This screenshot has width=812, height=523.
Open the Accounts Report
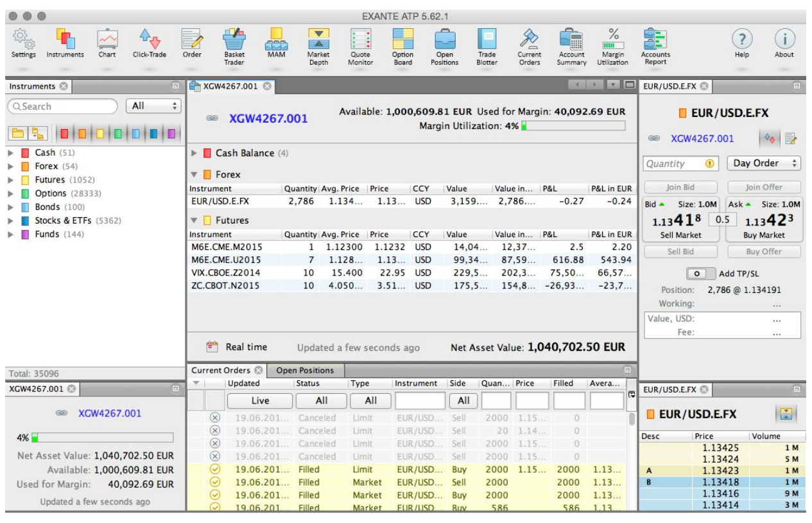[655, 47]
